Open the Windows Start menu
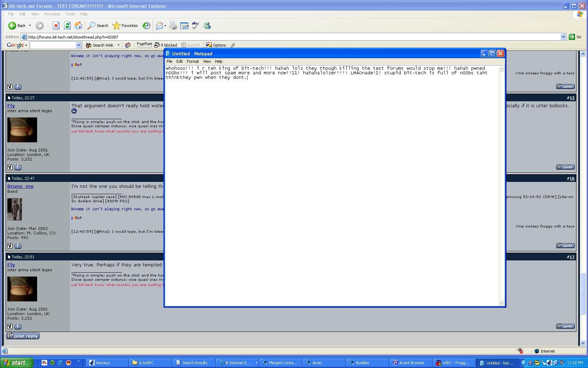 [x=16, y=363]
